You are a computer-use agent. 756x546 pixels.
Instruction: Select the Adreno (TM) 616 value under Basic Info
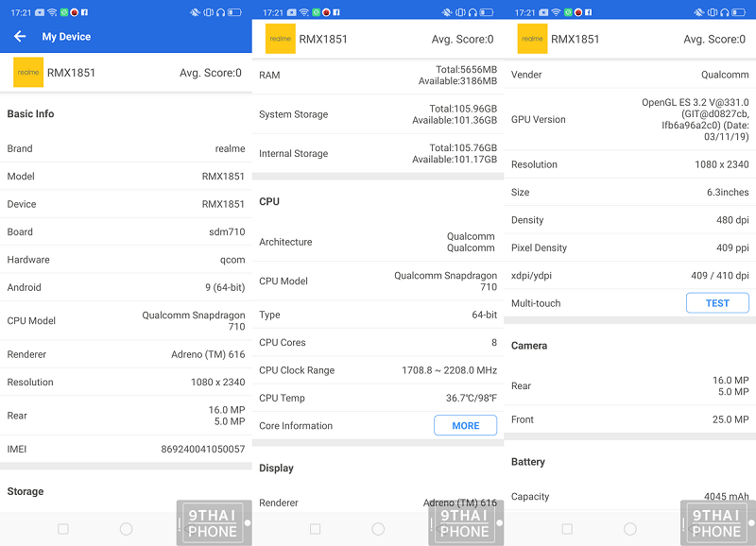[208, 354]
